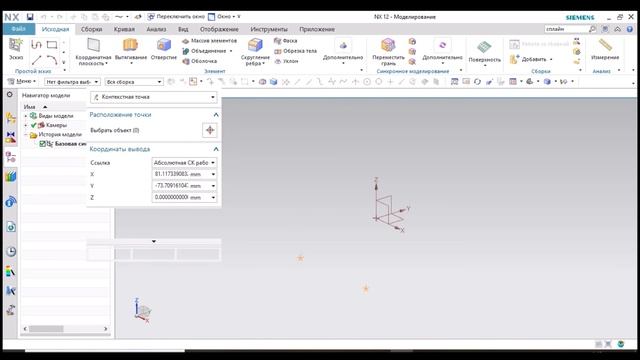The height and width of the screenshot is (360, 640).
Task: Click Фаска chamfer command
Action: (286, 41)
